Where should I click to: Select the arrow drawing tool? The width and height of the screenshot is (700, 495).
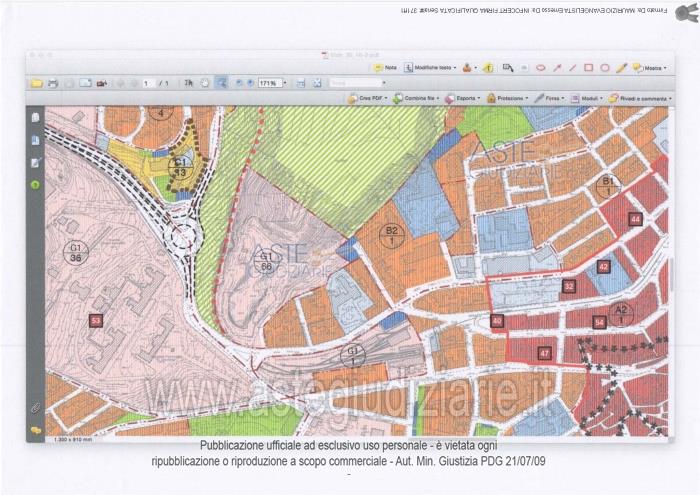coord(557,68)
